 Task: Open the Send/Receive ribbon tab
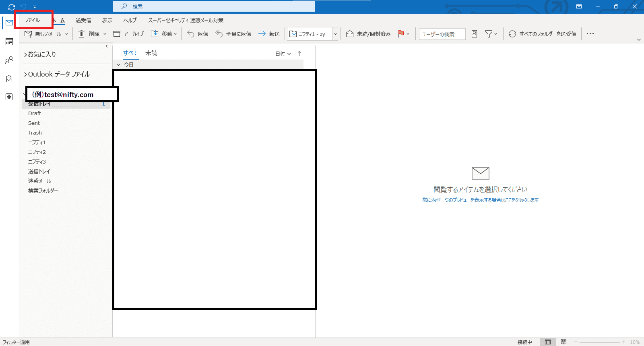[83, 21]
